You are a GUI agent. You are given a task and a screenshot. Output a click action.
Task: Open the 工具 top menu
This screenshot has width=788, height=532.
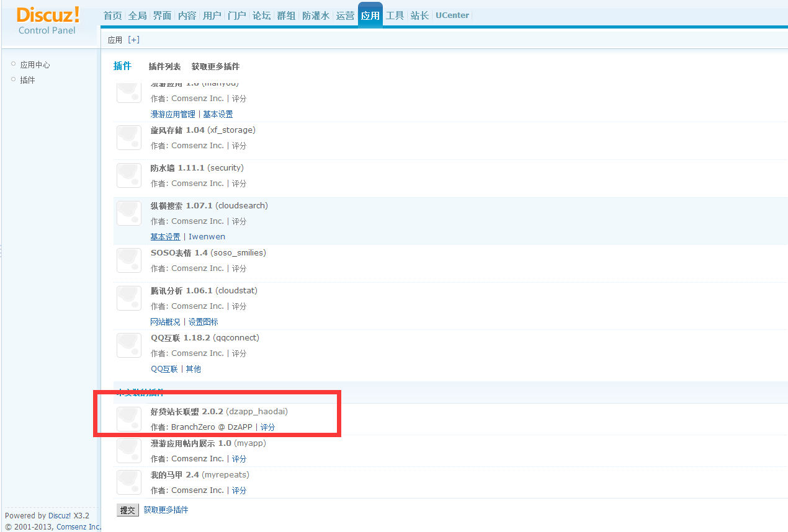click(x=395, y=16)
